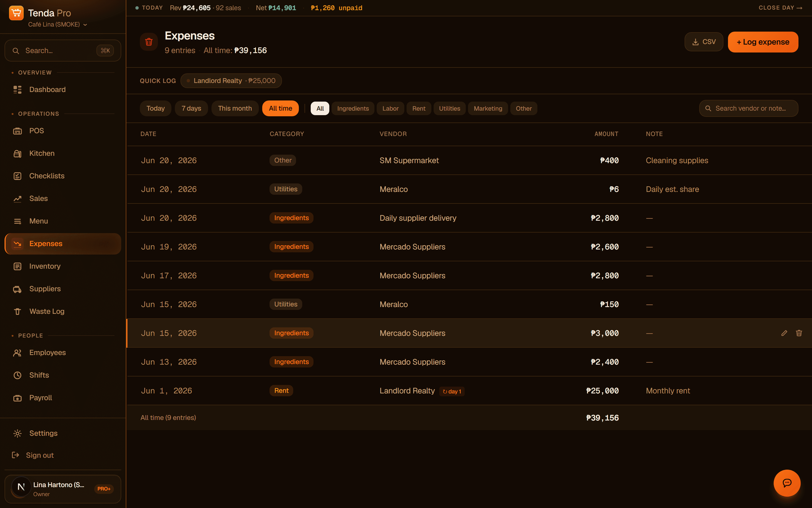Click the red trash icon beside Expenses title
Image resolution: width=812 pixels, height=508 pixels.
point(149,42)
